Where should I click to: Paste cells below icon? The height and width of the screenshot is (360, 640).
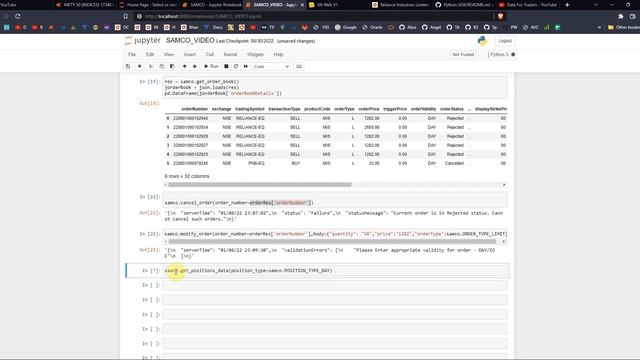(x=172, y=67)
